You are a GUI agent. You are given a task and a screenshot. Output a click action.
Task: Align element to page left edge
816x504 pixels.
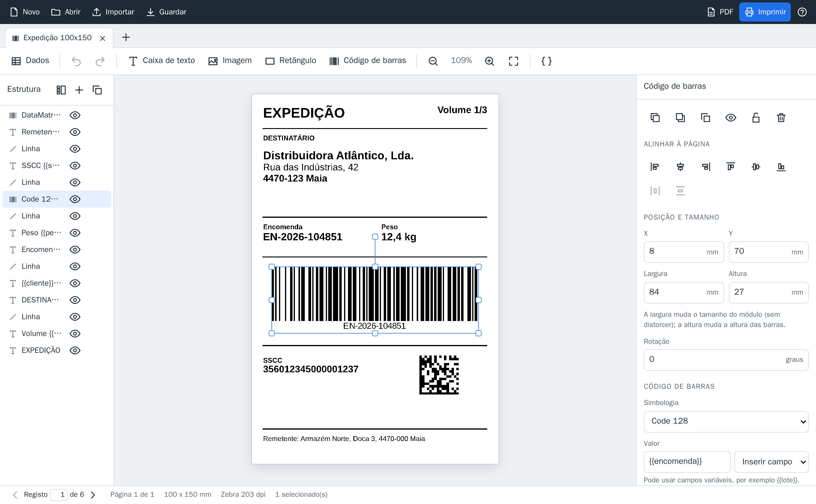(x=655, y=167)
